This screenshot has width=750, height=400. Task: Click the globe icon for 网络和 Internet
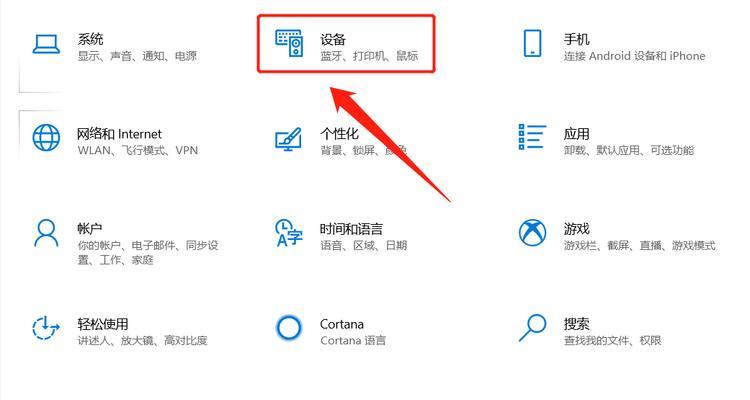(x=46, y=138)
